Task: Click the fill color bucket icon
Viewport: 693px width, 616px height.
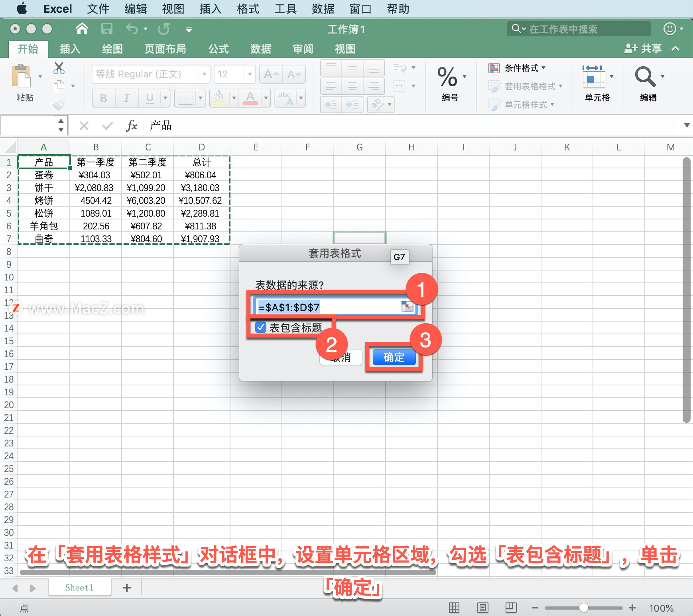Action: pos(218,98)
